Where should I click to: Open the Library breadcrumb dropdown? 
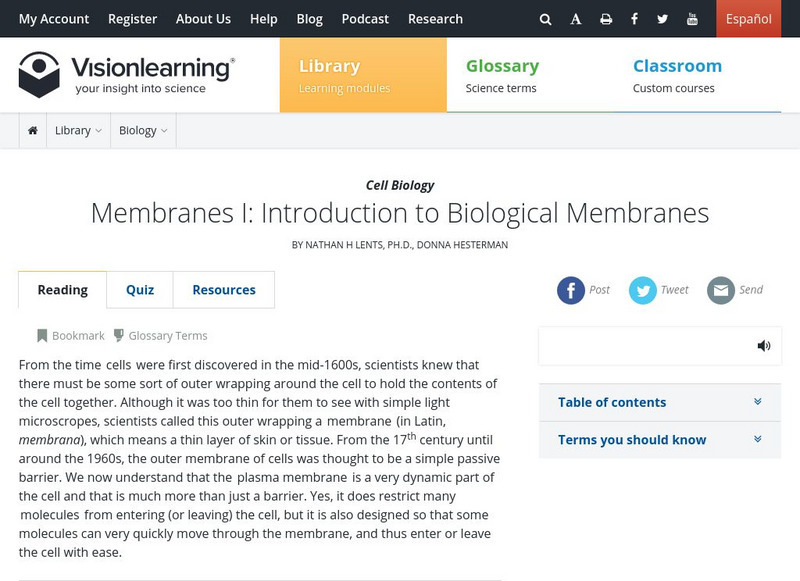[x=78, y=131]
